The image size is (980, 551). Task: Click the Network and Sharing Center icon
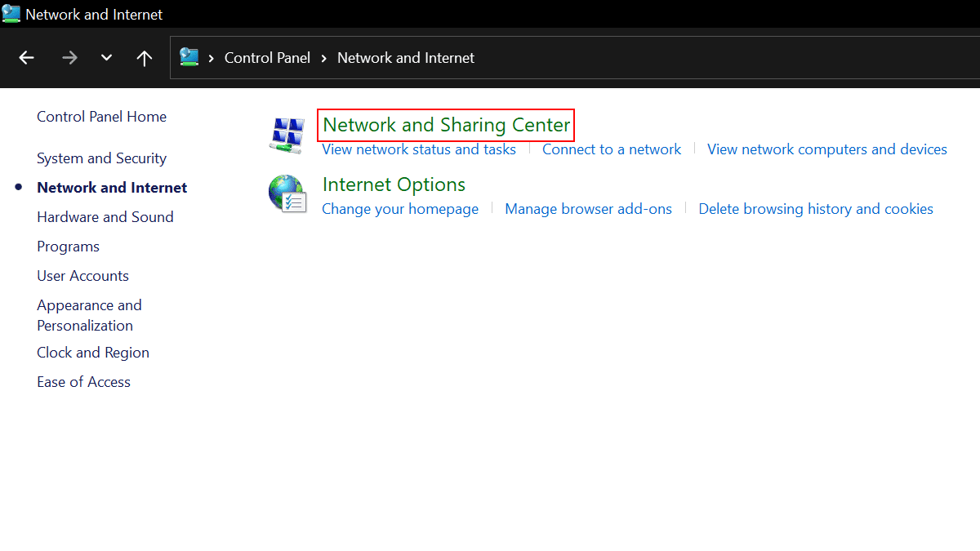tap(286, 134)
